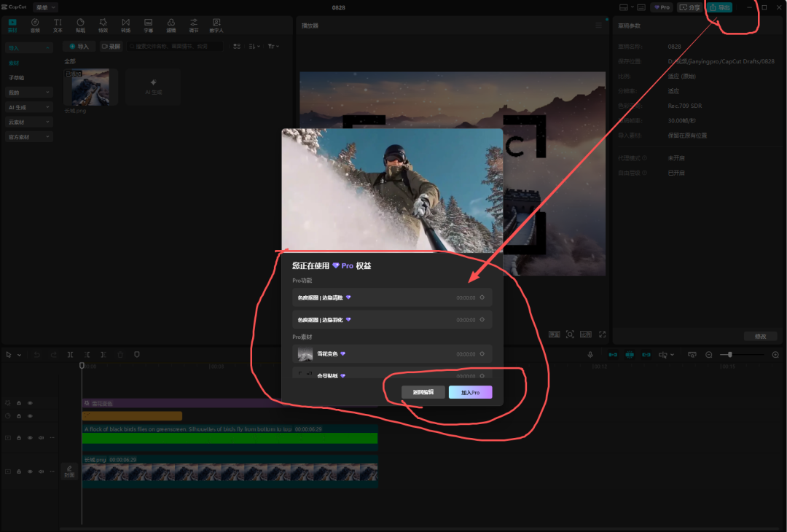The height and width of the screenshot is (532, 787).
Task: Open the 贴纸 (Stickers) panel icon
Action: pos(80,26)
